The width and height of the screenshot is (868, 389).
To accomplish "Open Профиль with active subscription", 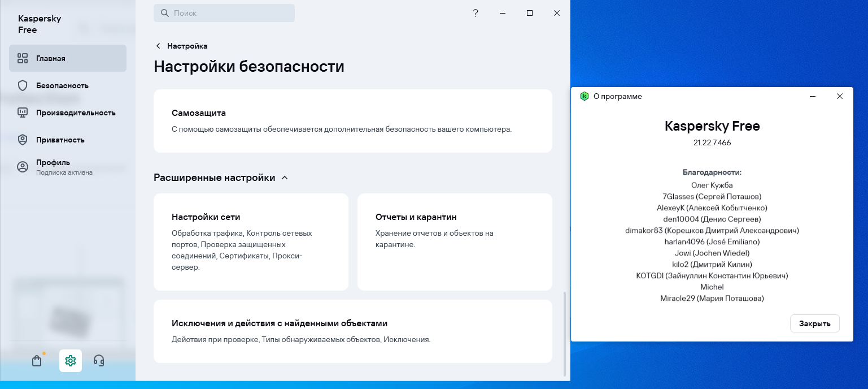I will click(x=68, y=167).
